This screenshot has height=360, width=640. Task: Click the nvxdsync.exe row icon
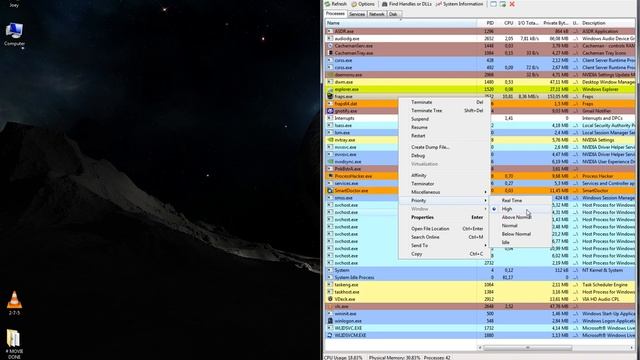click(330, 162)
